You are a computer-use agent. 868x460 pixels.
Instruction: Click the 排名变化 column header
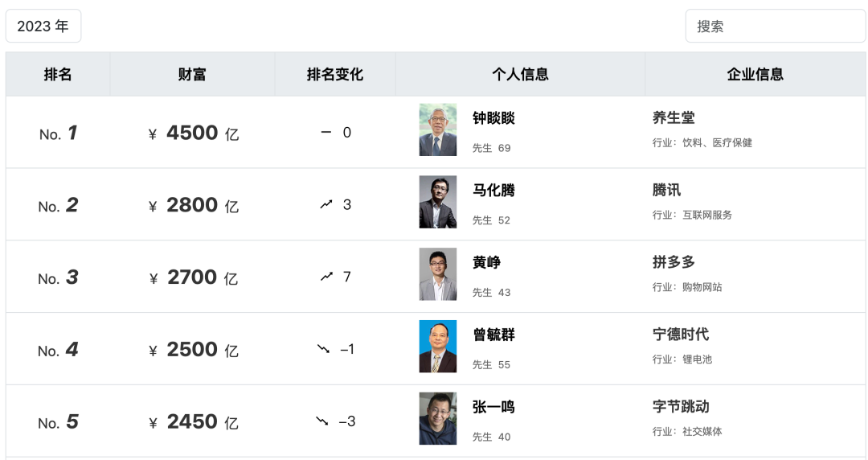point(335,75)
